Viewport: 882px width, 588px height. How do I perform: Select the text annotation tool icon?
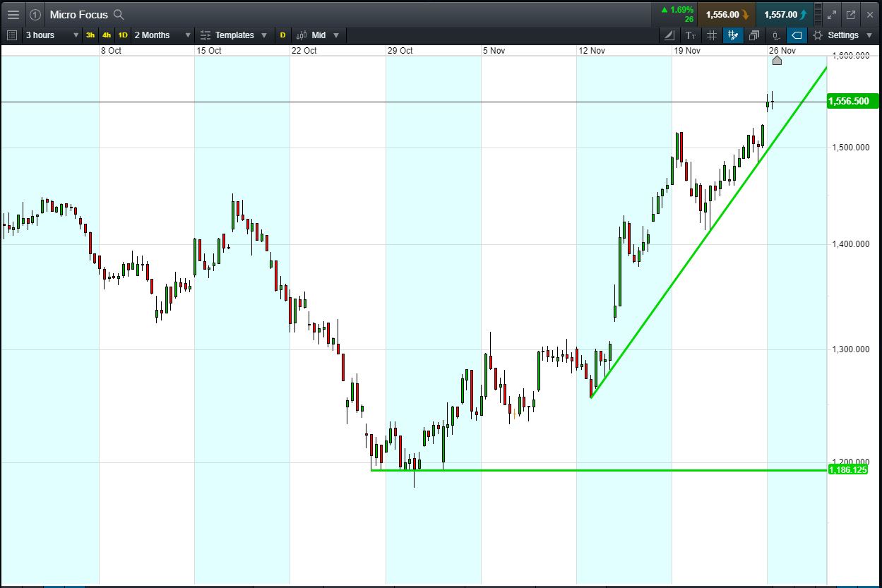tap(691, 35)
